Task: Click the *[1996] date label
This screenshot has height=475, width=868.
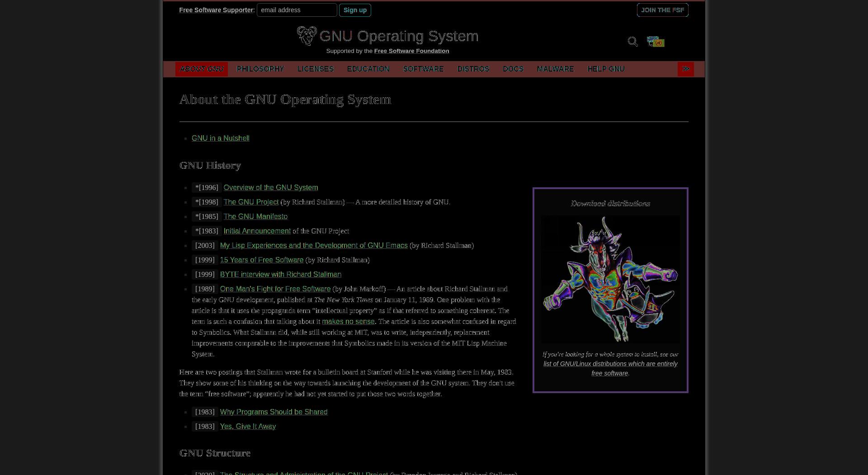Action: [207, 188]
